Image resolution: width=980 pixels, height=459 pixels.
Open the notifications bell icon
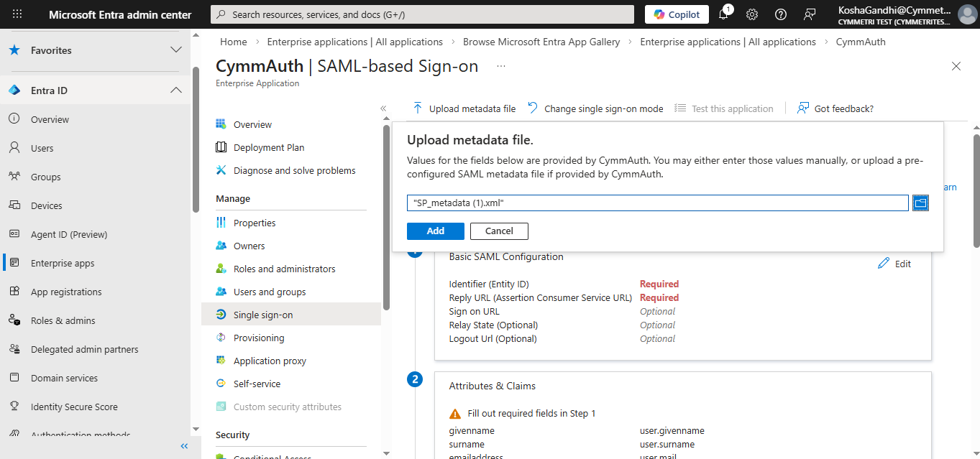pyautogui.click(x=724, y=14)
